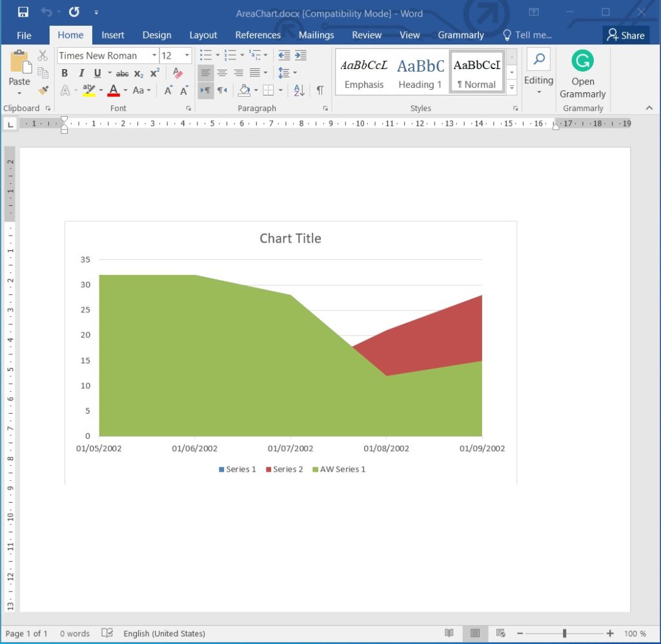Increase indent of the paragraph
This screenshot has height=644, width=661.
(x=300, y=55)
